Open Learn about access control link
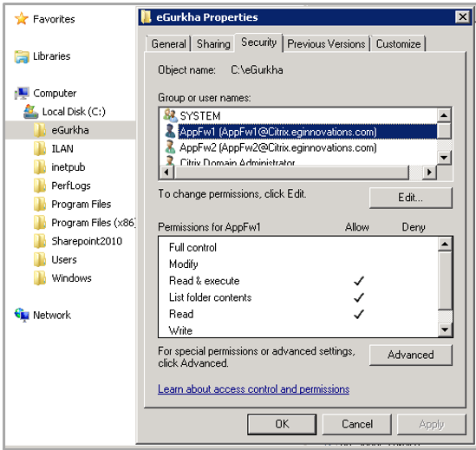This screenshot has width=476, height=450. coord(253,389)
